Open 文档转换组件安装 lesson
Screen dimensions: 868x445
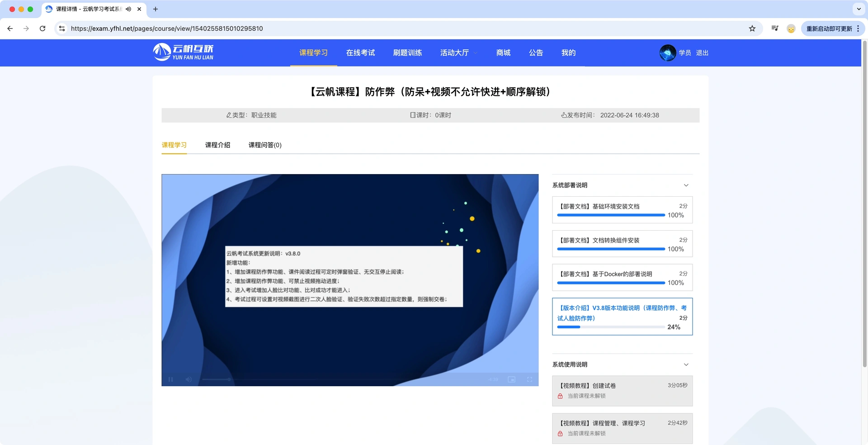tap(622, 244)
